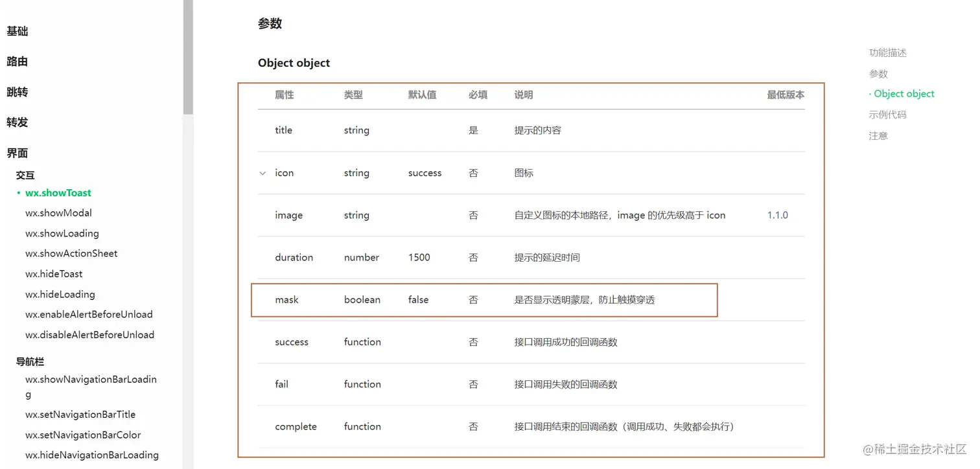This screenshot has height=469, width=980.
Task: Click the 1.1.0 version link
Action: click(778, 215)
